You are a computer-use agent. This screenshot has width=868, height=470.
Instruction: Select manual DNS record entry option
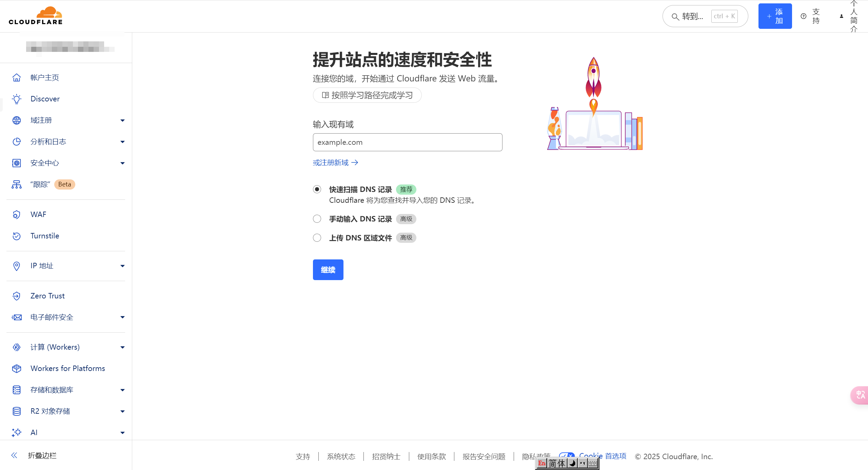[x=317, y=219]
